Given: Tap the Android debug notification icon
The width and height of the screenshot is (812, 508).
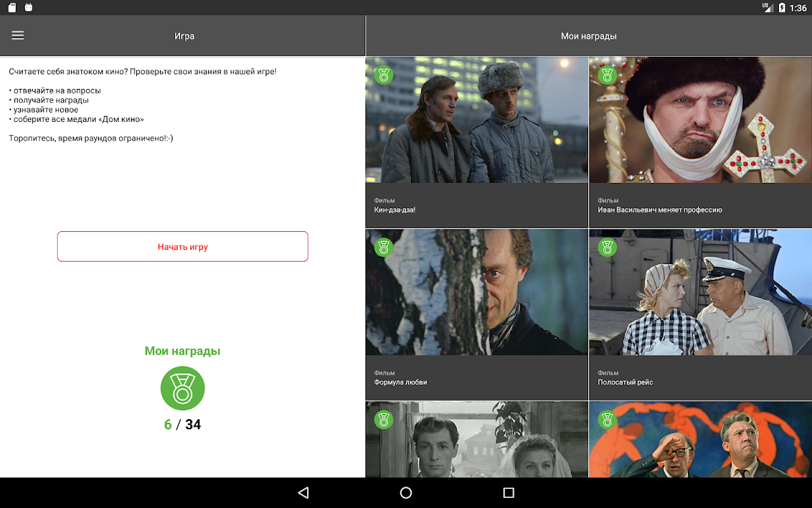Looking at the screenshot, I should click(x=29, y=8).
